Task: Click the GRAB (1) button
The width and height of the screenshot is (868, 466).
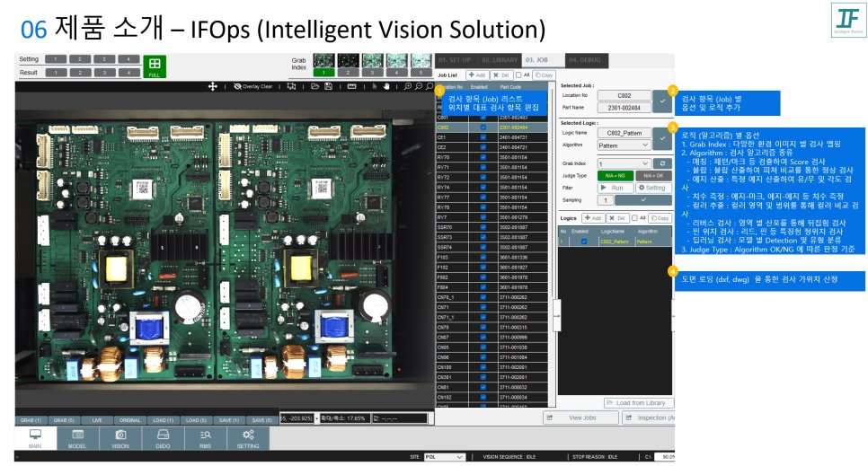Action: click(31, 420)
